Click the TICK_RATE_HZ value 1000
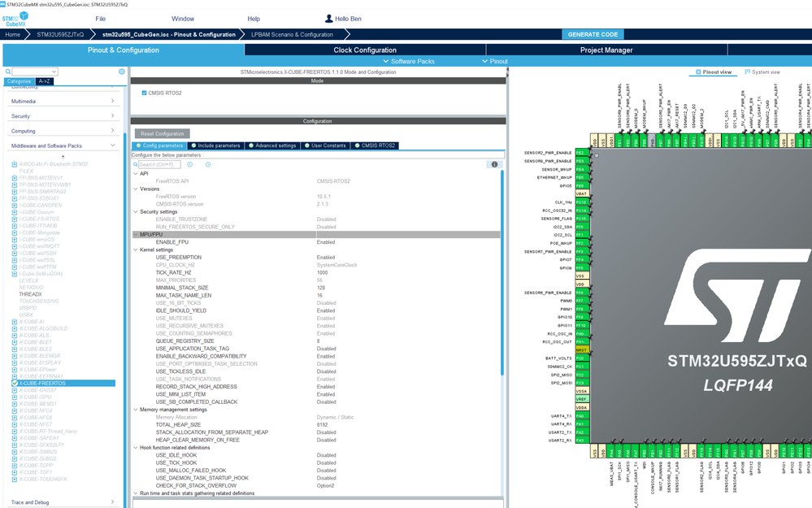This screenshot has width=812, height=508. [x=322, y=272]
